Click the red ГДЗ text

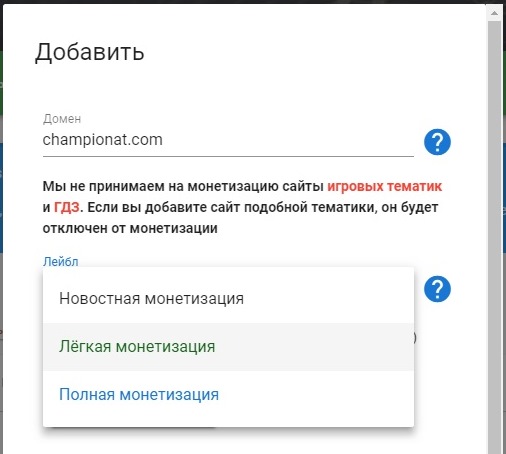tap(67, 207)
